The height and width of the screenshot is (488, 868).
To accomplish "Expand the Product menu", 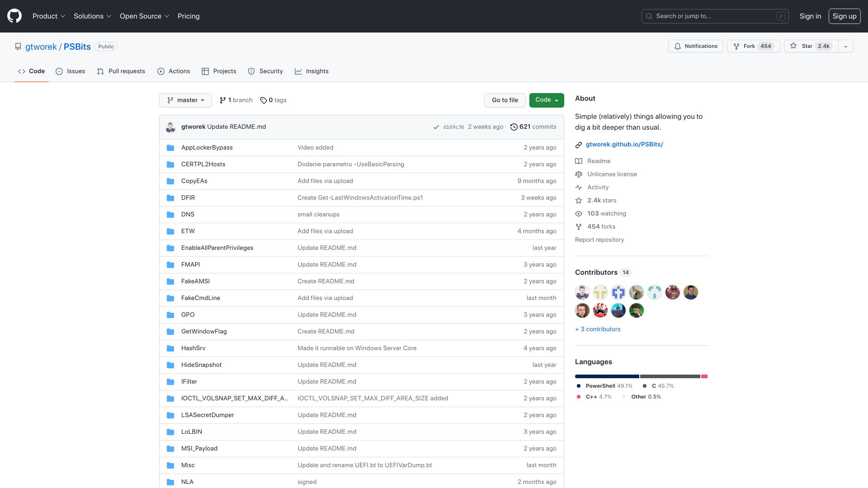I will (x=49, y=16).
